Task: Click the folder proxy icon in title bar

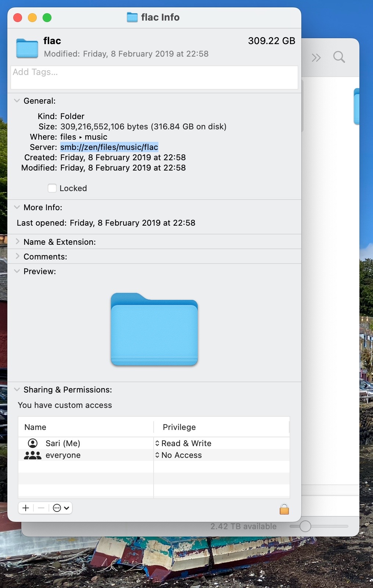Action: pos(132,17)
